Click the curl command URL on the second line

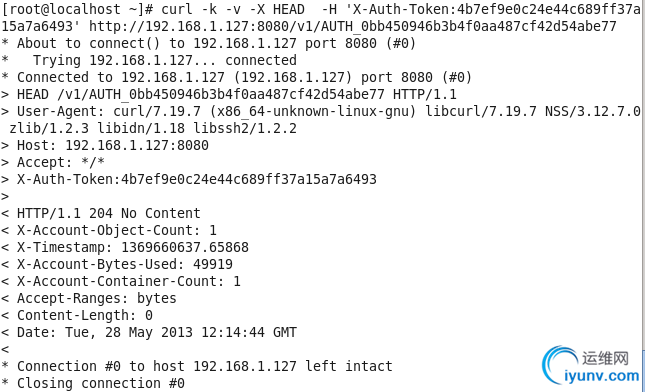coord(353,26)
